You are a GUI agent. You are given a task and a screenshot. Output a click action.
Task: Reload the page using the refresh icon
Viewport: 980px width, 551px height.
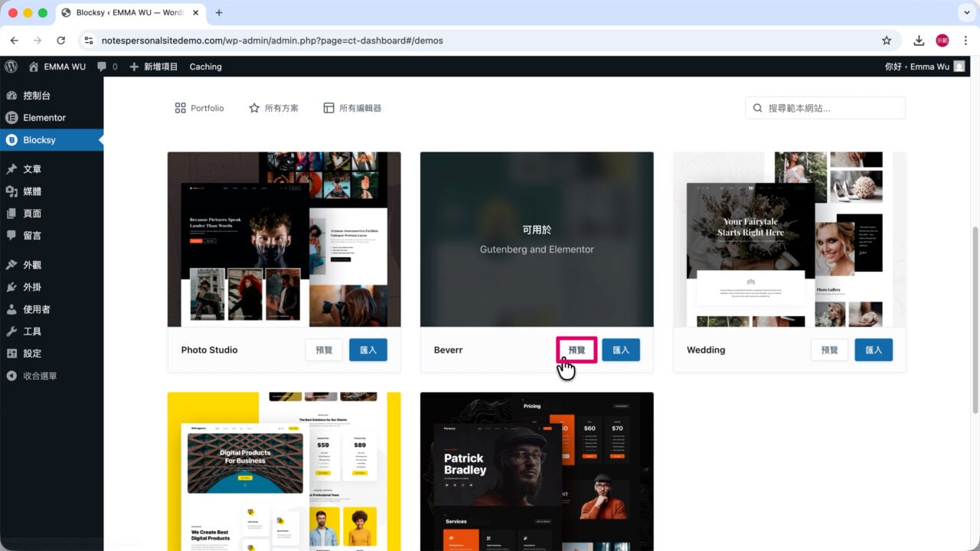[61, 41]
